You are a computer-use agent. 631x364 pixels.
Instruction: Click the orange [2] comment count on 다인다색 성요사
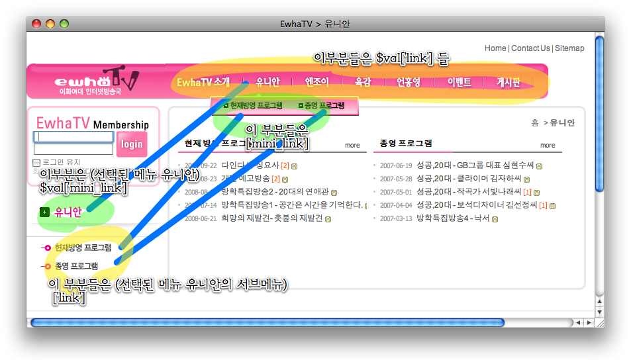point(285,165)
